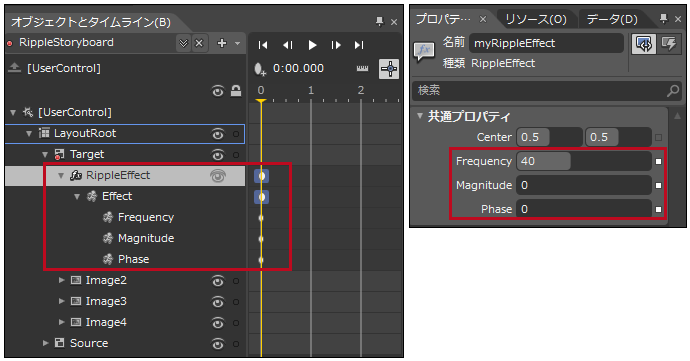
Task: Hide the Image2 element
Action: coord(217,281)
